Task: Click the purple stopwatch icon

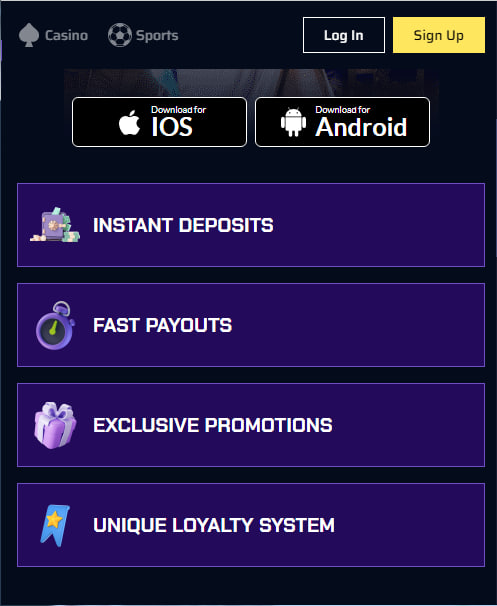Action: (55, 325)
